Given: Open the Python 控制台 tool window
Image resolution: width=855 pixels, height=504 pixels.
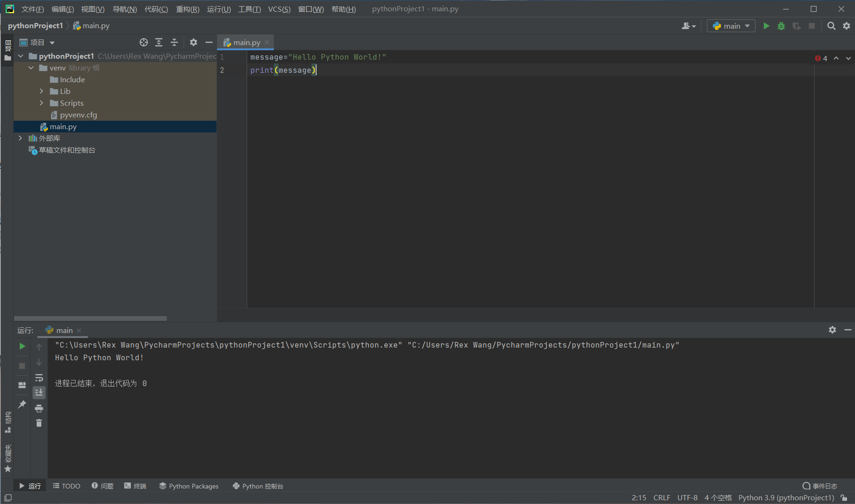Looking at the screenshot, I should pyautogui.click(x=258, y=486).
